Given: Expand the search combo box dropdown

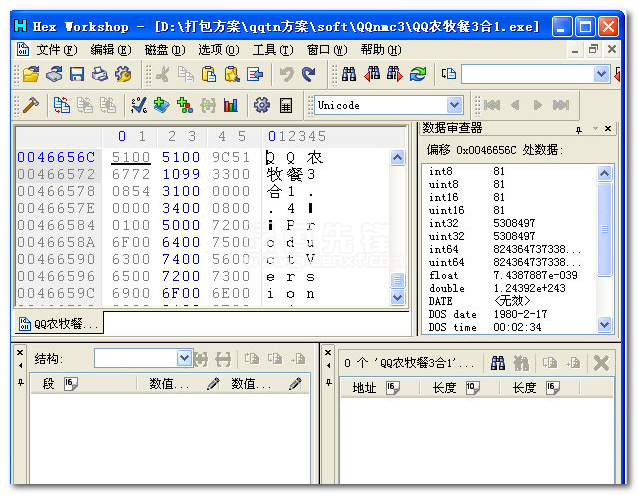Looking at the screenshot, I should point(601,74).
